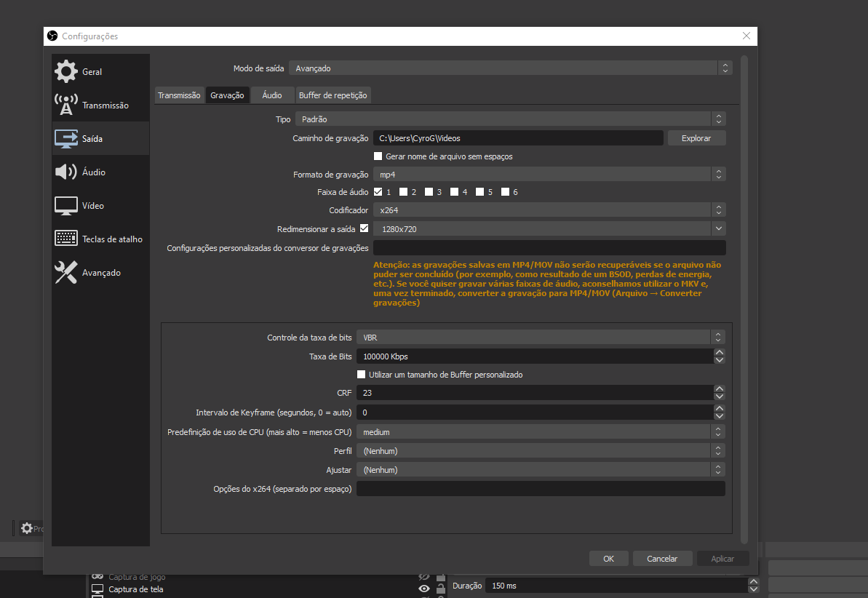Open Controle da taxa de bits VBR dropdown
This screenshot has width=868, height=598.
point(541,338)
